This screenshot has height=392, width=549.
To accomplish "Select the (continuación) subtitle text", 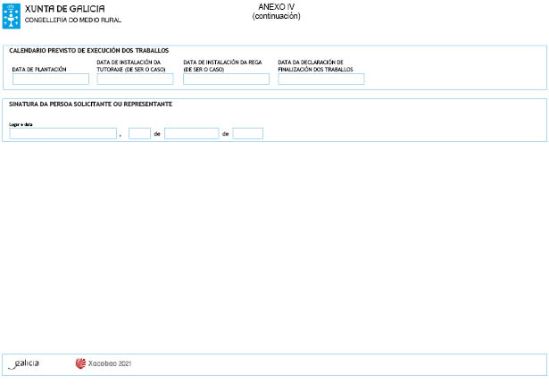I will tap(276, 16).
